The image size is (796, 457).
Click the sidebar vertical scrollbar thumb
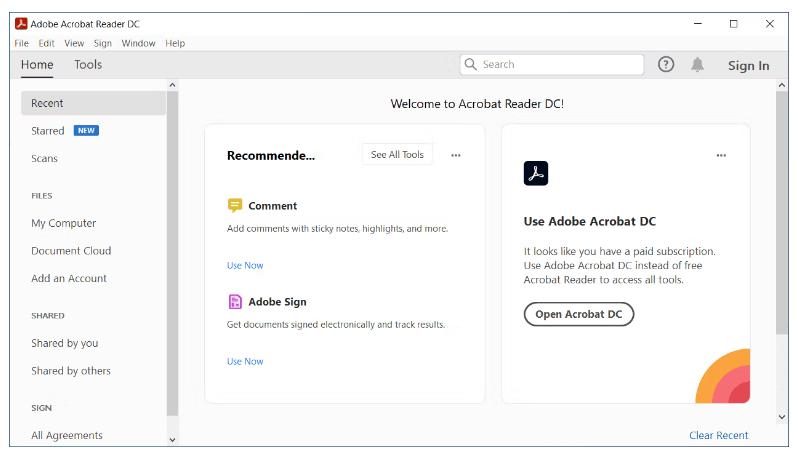172,253
